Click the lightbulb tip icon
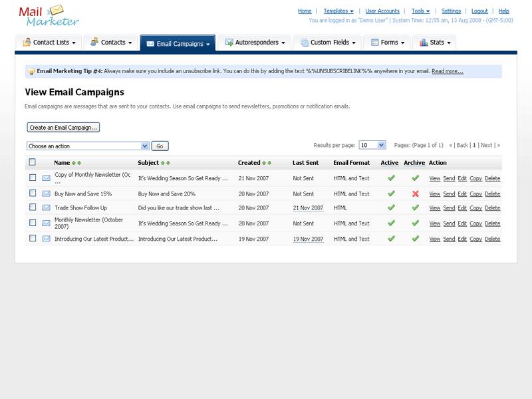This screenshot has width=532, height=399. (31, 71)
